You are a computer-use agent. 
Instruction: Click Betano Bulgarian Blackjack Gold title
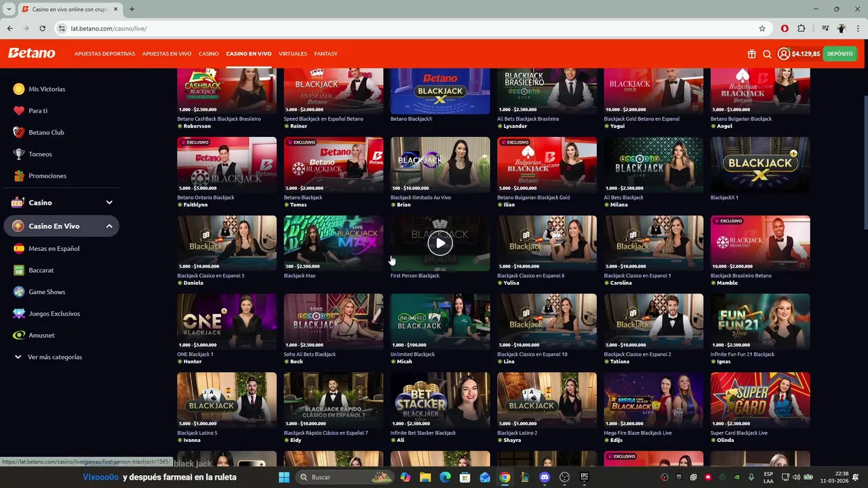click(533, 197)
